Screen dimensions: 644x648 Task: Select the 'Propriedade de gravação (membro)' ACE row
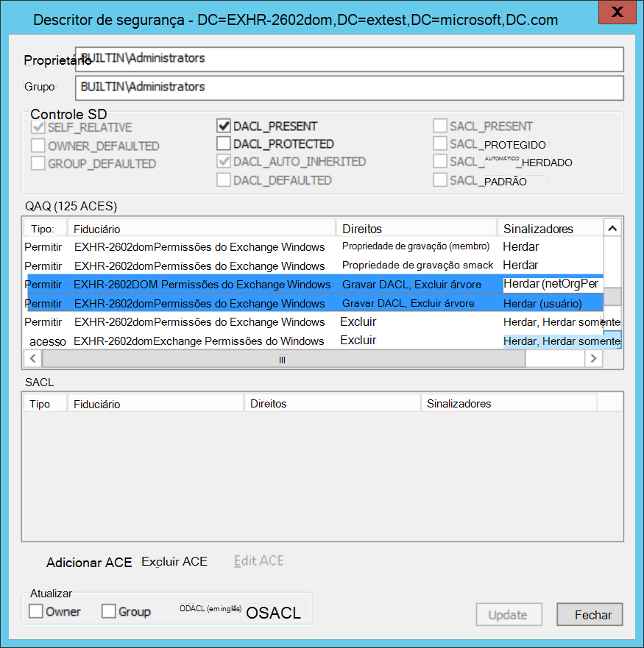[x=314, y=246]
